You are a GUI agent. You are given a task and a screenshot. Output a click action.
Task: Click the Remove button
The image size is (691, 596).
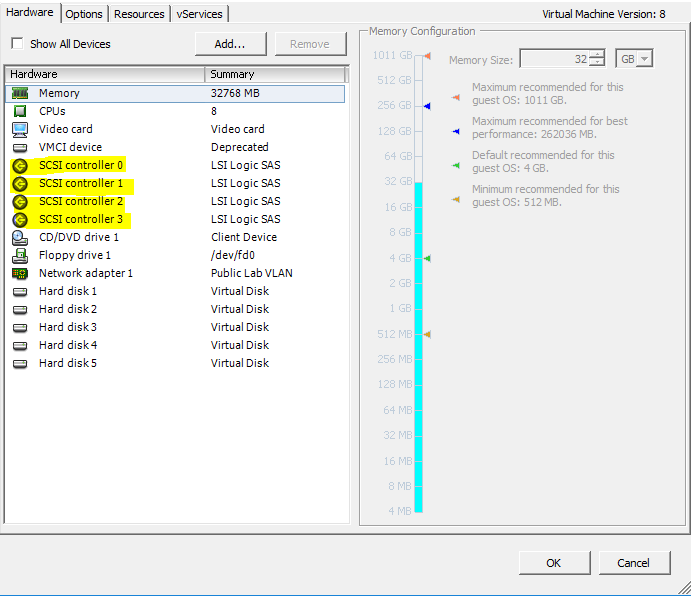310,44
